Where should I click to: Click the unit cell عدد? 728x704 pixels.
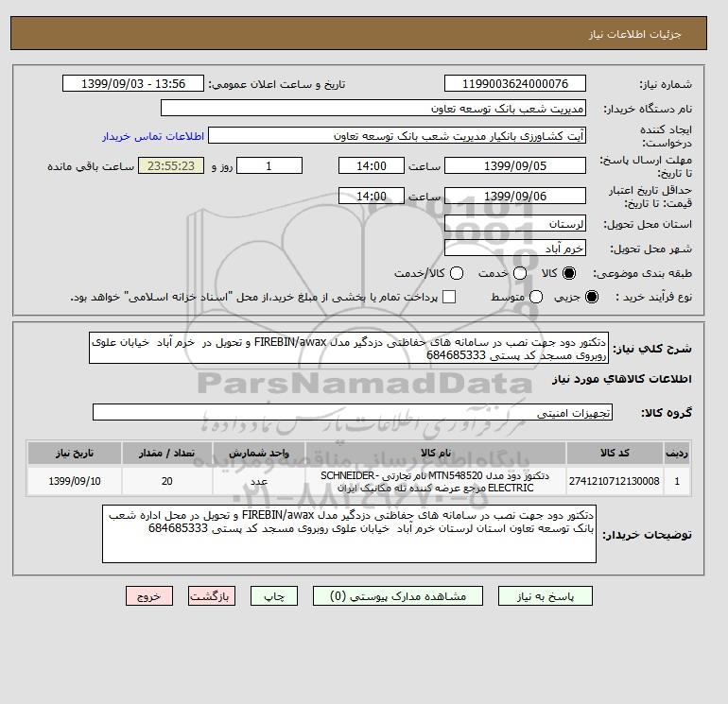tap(259, 481)
